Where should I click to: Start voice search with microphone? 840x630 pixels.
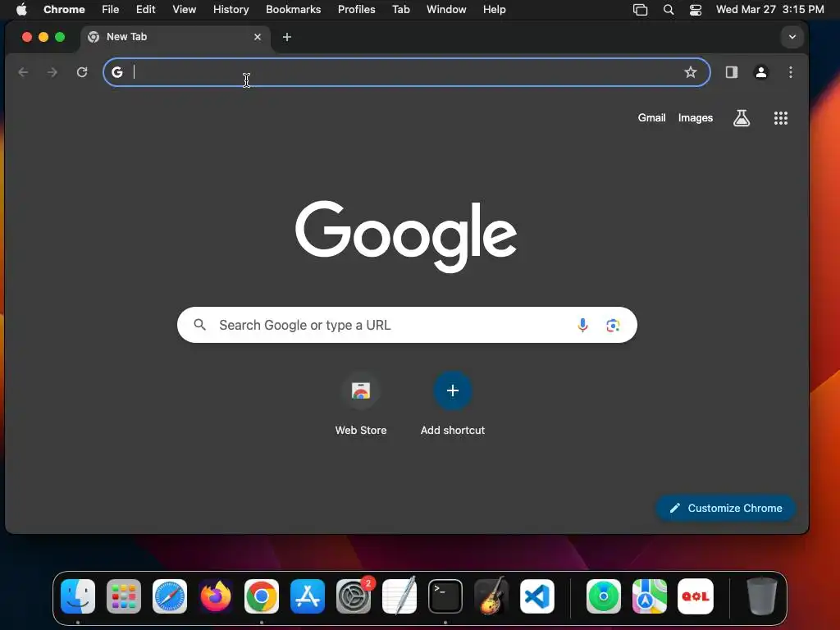tap(582, 325)
